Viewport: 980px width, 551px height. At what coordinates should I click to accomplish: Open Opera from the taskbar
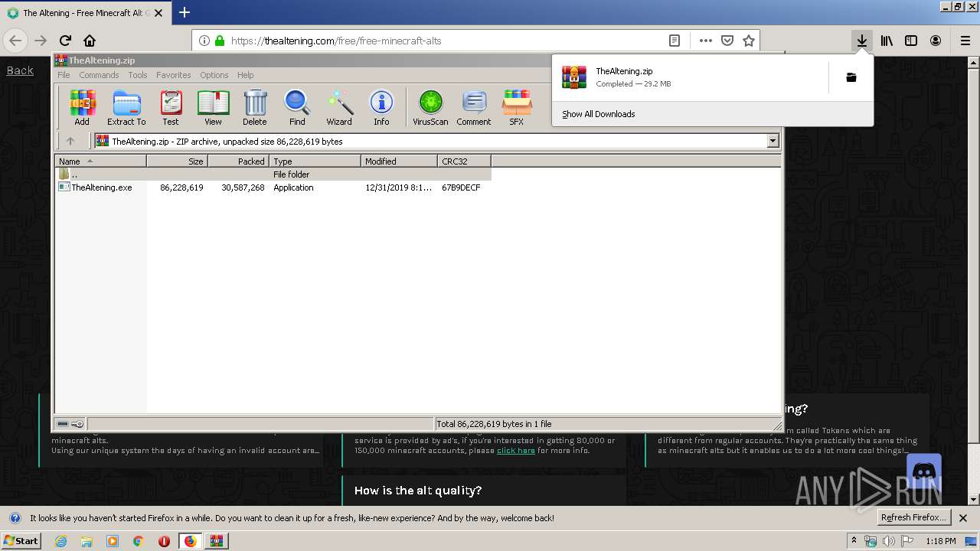[x=164, y=540]
